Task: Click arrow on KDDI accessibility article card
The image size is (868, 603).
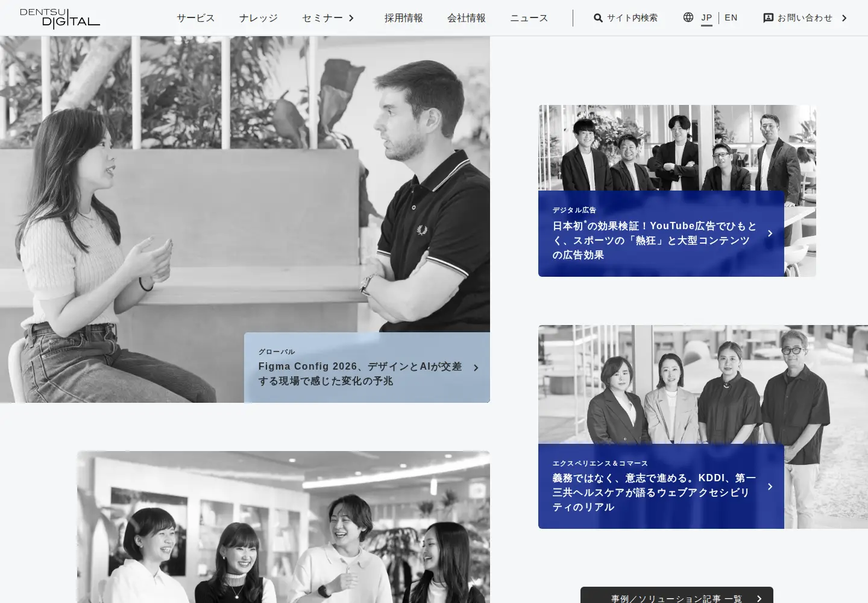Action: coord(770,487)
